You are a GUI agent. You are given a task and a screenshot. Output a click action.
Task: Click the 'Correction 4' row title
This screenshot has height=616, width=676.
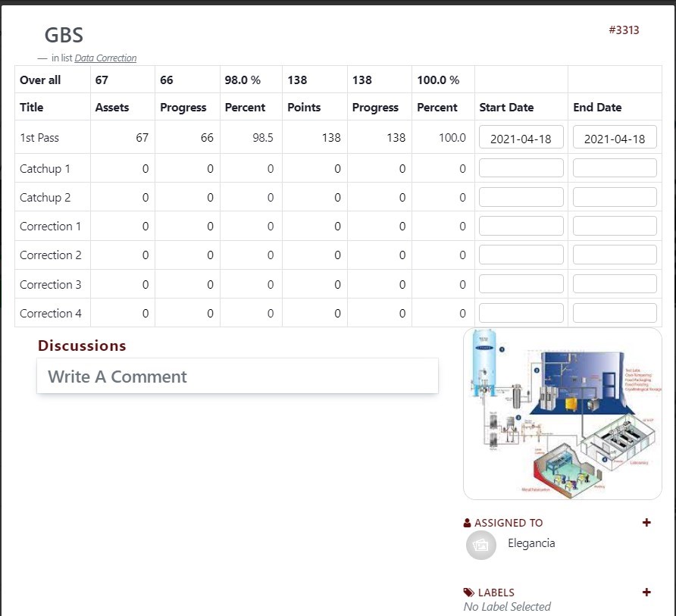pyautogui.click(x=51, y=314)
